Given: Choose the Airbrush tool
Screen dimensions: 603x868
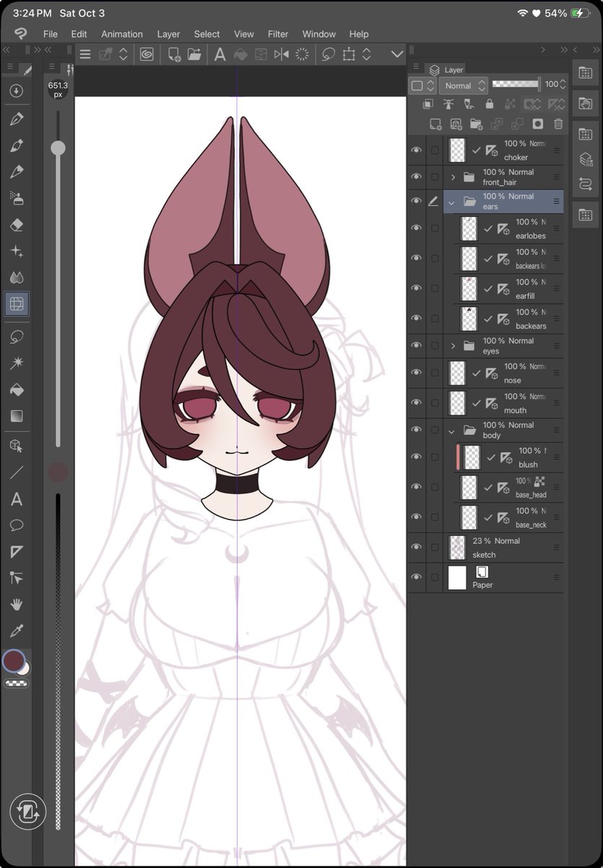Looking at the screenshot, I should [17, 198].
